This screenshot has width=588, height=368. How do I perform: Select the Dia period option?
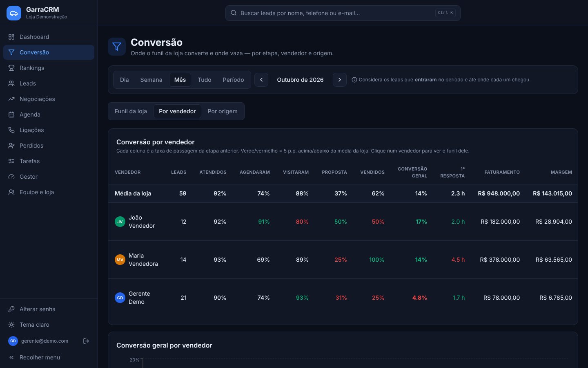pos(125,80)
